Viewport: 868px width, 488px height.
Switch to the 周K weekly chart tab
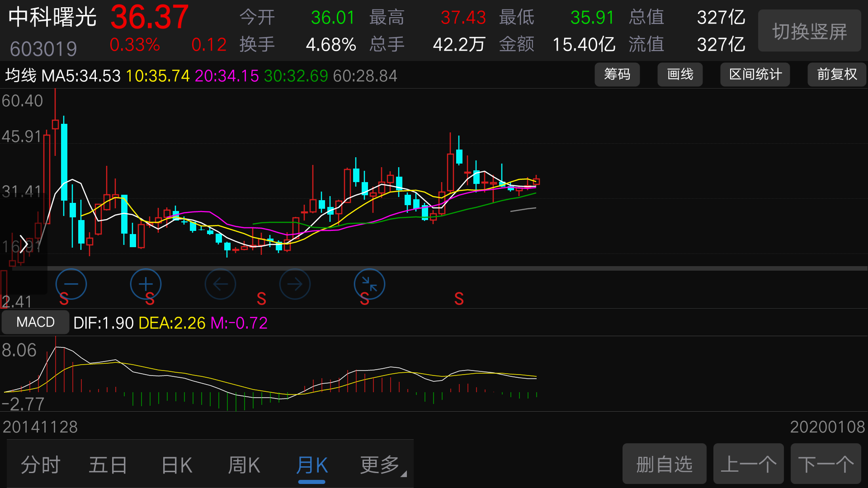pyautogui.click(x=244, y=465)
